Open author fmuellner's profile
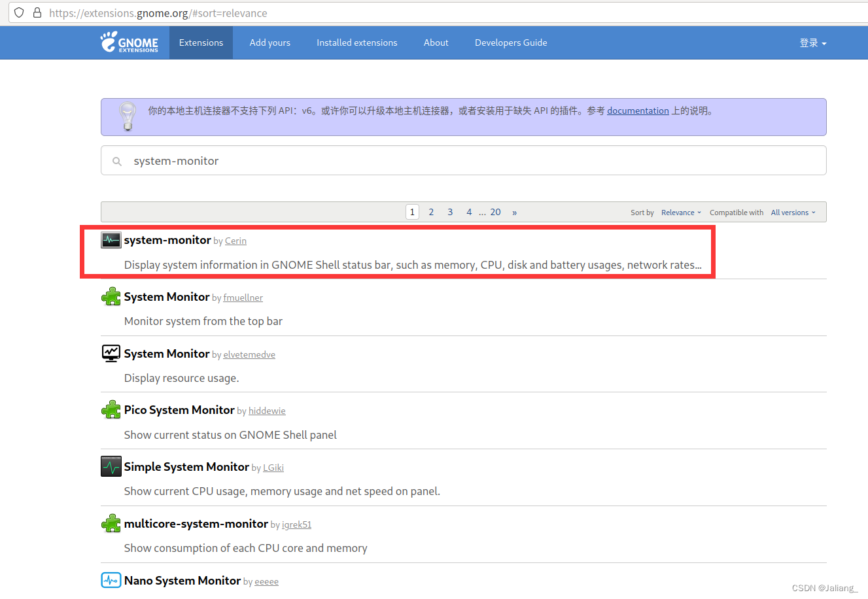This screenshot has width=868, height=599. click(243, 298)
